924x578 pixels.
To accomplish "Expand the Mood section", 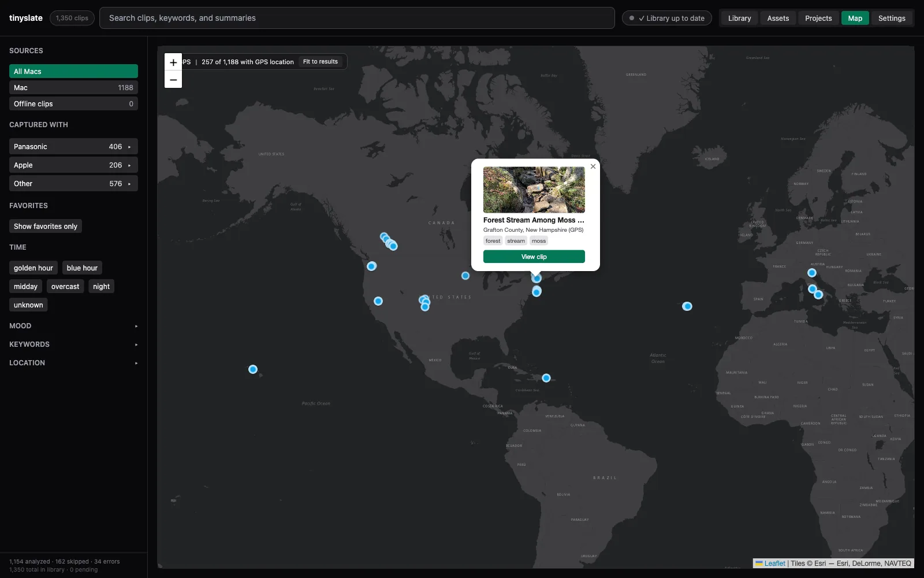I will pos(73,325).
